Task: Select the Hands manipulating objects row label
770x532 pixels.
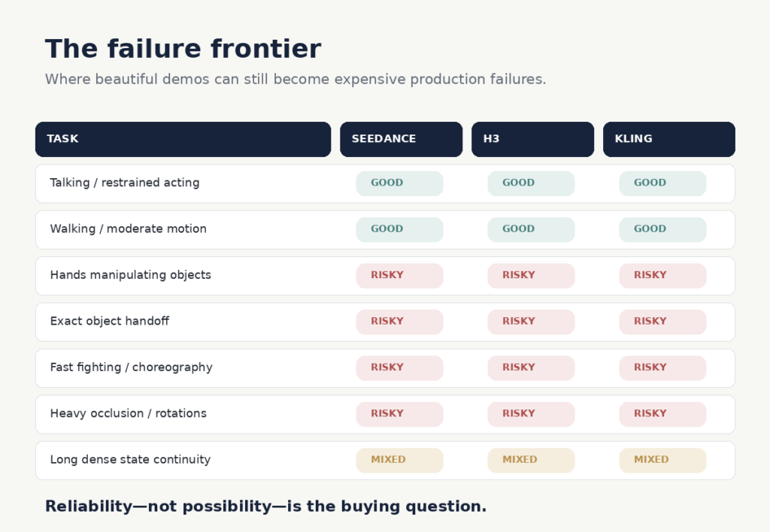Action: pyautogui.click(x=131, y=275)
